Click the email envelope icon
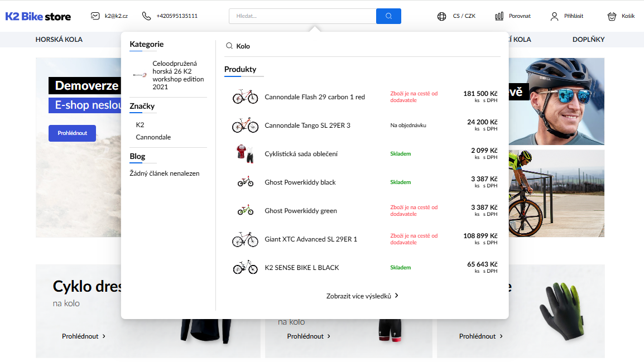 tap(95, 16)
